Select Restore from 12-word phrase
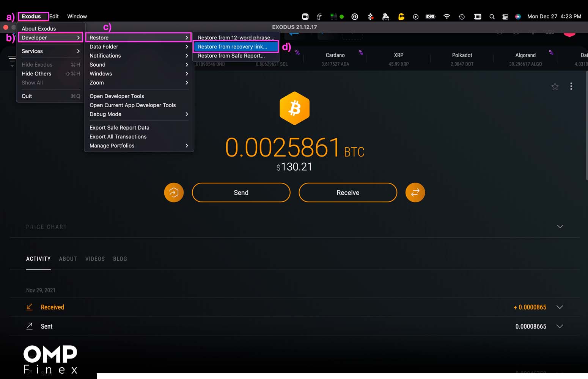This screenshot has height=379, width=588. pos(236,38)
